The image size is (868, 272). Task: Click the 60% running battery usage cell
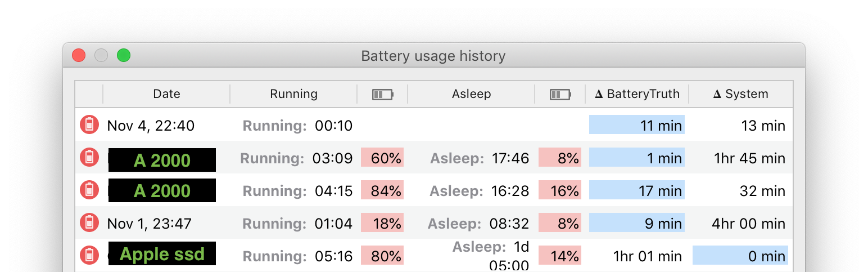click(382, 158)
